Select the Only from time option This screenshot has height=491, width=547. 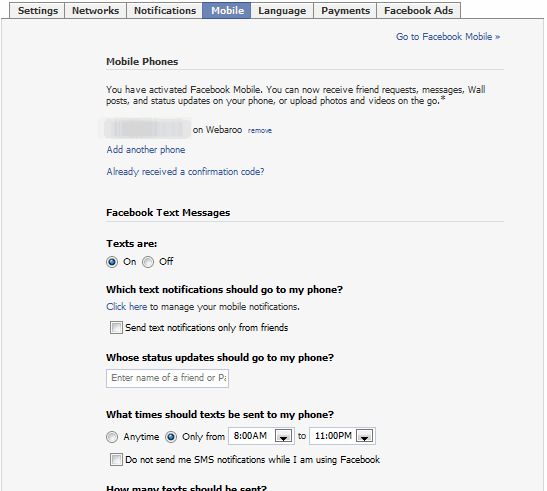[x=171, y=437]
